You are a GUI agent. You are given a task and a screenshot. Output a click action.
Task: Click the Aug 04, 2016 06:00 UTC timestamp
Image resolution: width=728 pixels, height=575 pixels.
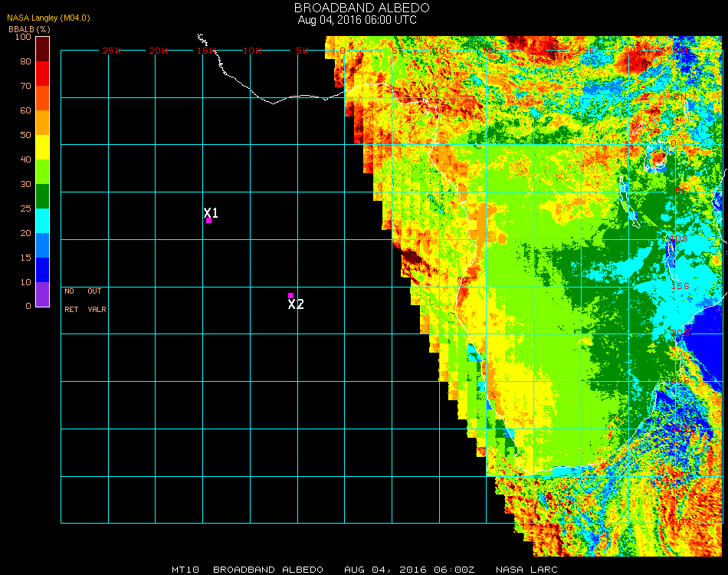(x=357, y=20)
